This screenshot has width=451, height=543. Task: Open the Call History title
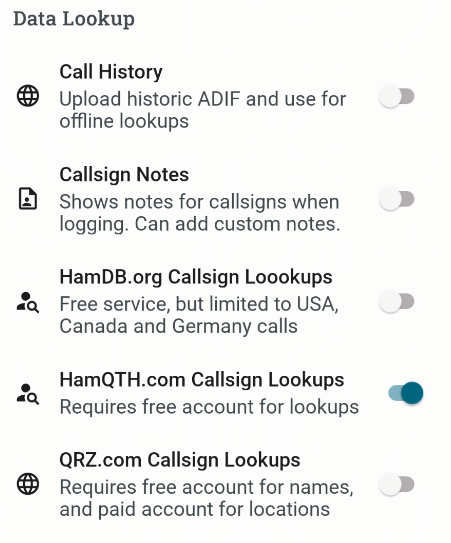111,72
